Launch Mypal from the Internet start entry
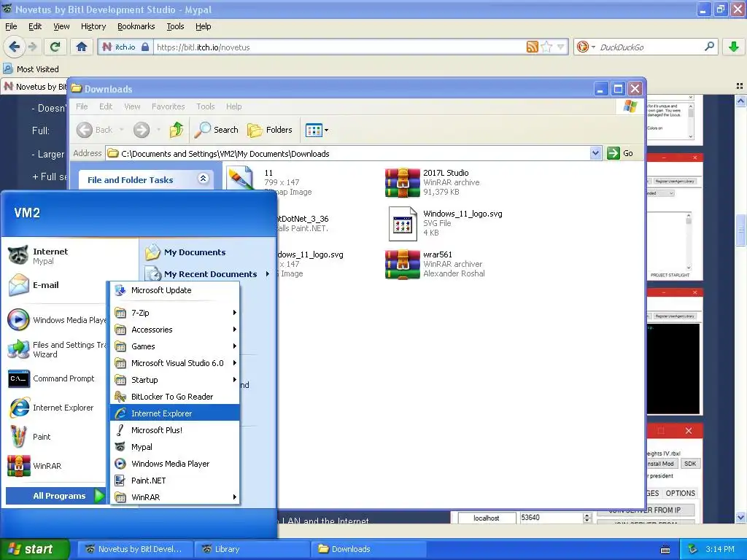This screenshot has width=747, height=560. (x=50, y=256)
